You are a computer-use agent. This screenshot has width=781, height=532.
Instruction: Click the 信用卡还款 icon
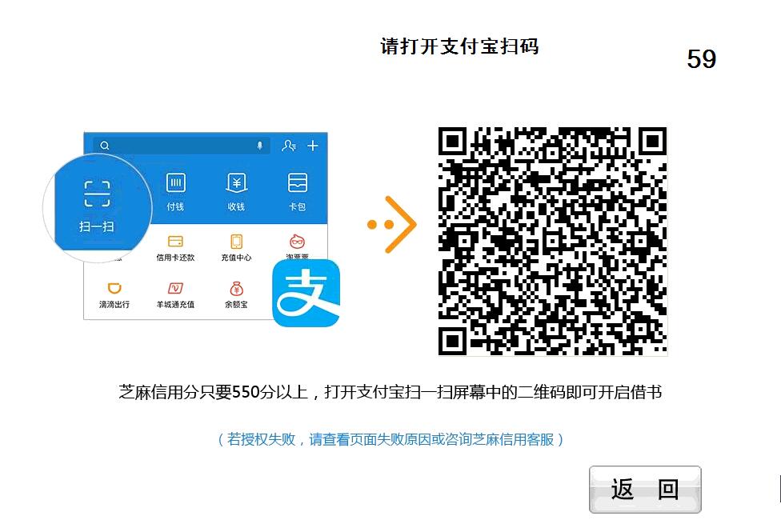(175, 242)
